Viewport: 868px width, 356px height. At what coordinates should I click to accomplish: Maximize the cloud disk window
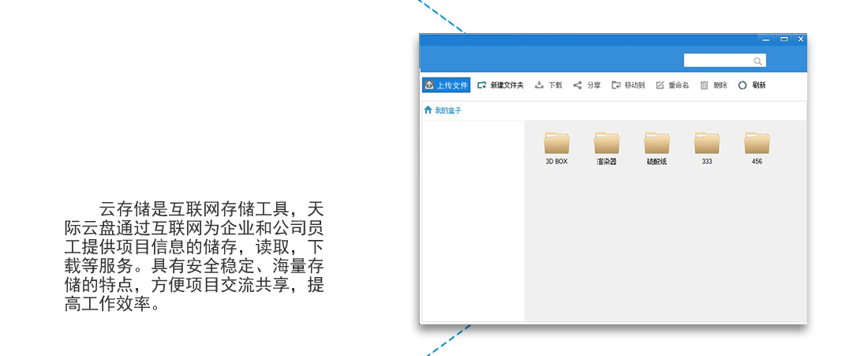coord(784,39)
